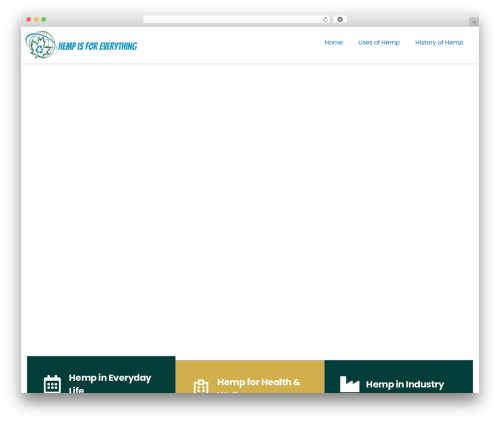Click the browser reload icon
The height and width of the screenshot is (423, 500).
click(325, 20)
